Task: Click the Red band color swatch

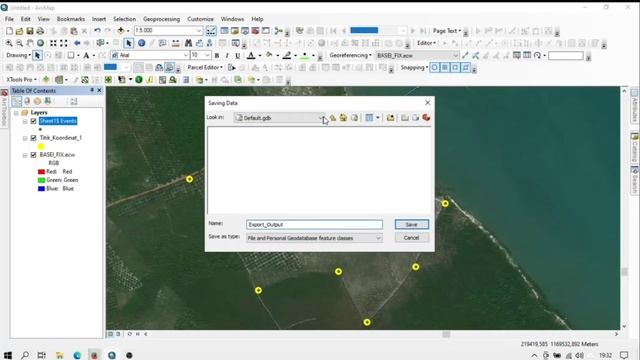Action: tap(41, 172)
